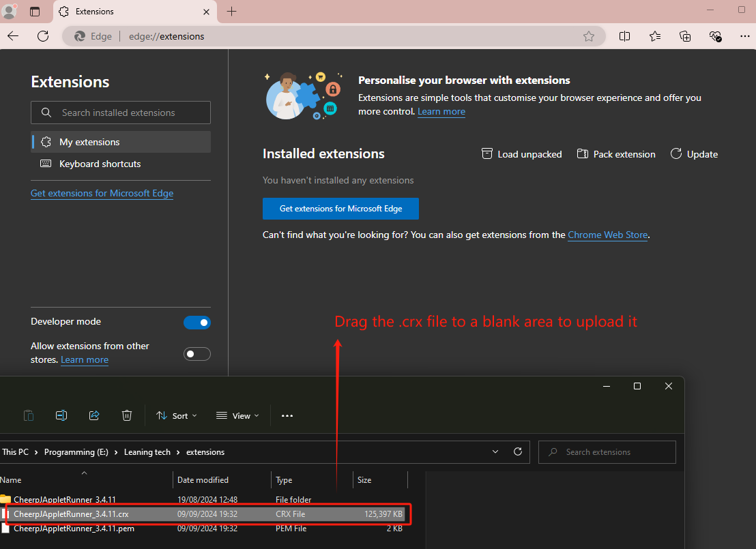Screen dimensions: 756x549
Task: Open the View dropdown menu
Action: pos(237,415)
